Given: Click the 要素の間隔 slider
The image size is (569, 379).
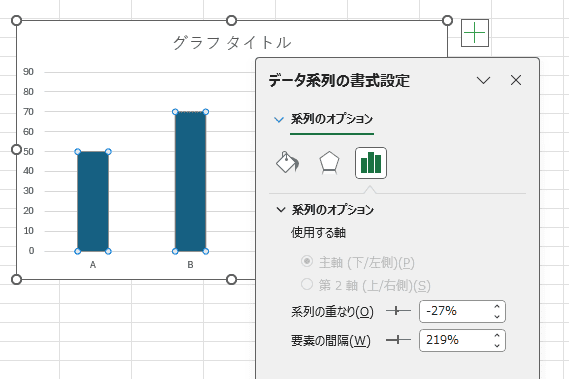Looking at the screenshot, I should 398,340.
